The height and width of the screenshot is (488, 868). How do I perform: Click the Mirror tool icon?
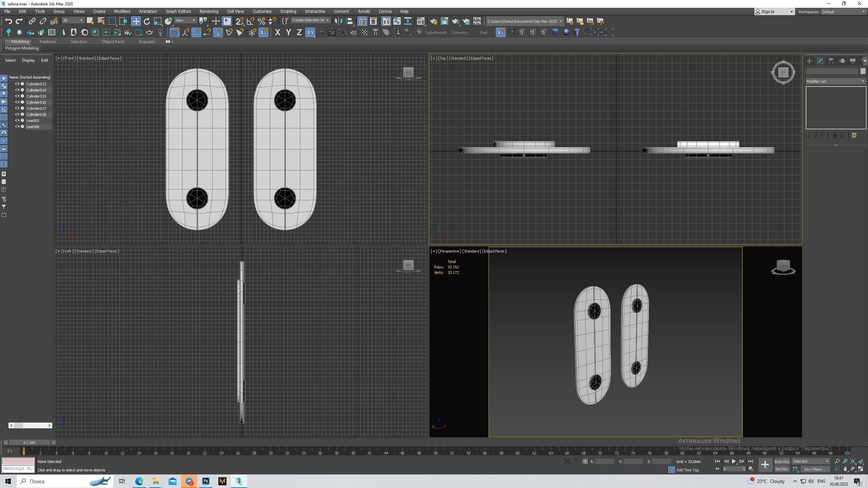[338, 21]
